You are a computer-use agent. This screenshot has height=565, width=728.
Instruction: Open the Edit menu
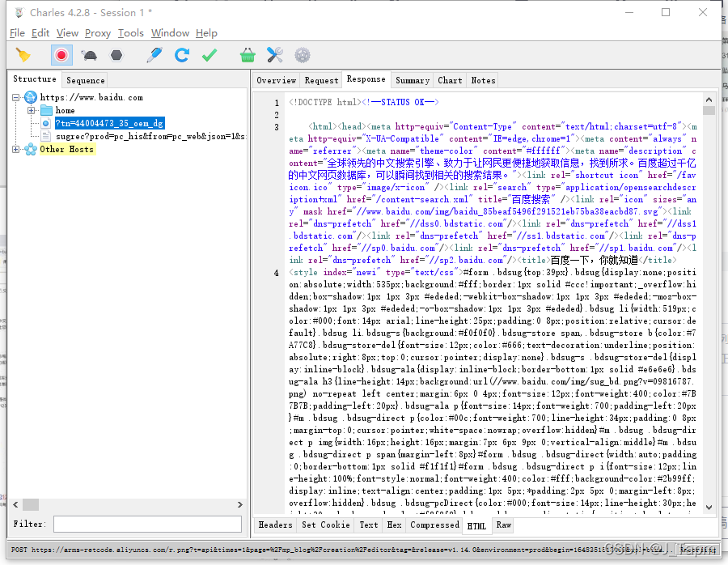click(x=40, y=33)
